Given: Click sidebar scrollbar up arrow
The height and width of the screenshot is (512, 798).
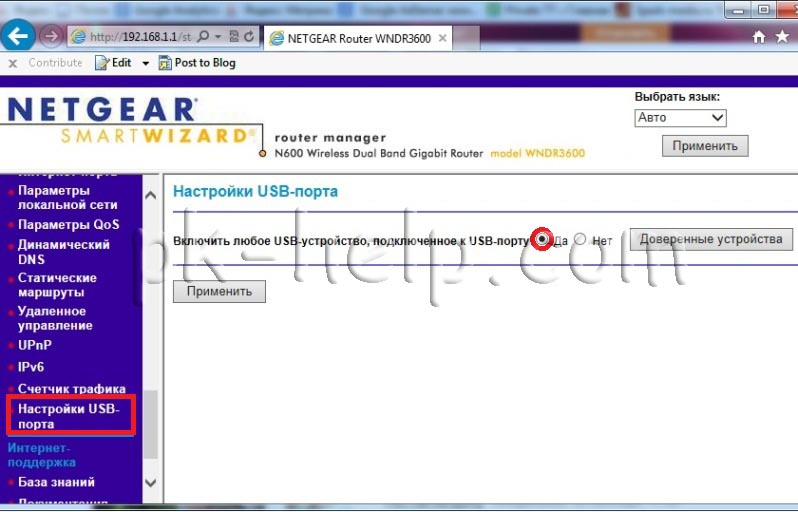Looking at the screenshot, I should coord(151,195).
